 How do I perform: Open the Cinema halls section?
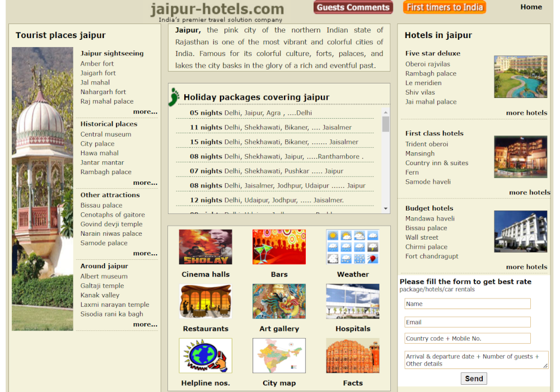click(x=206, y=246)
